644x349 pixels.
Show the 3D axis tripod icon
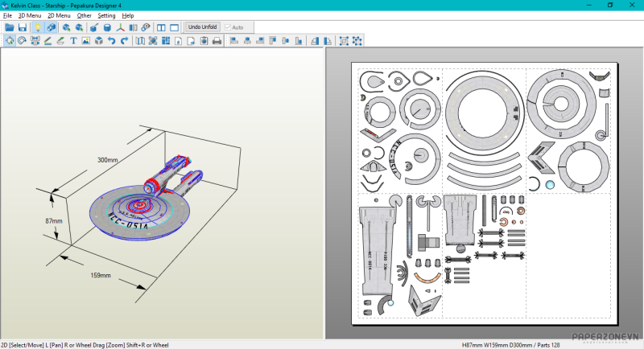click(x=121, y=27)
